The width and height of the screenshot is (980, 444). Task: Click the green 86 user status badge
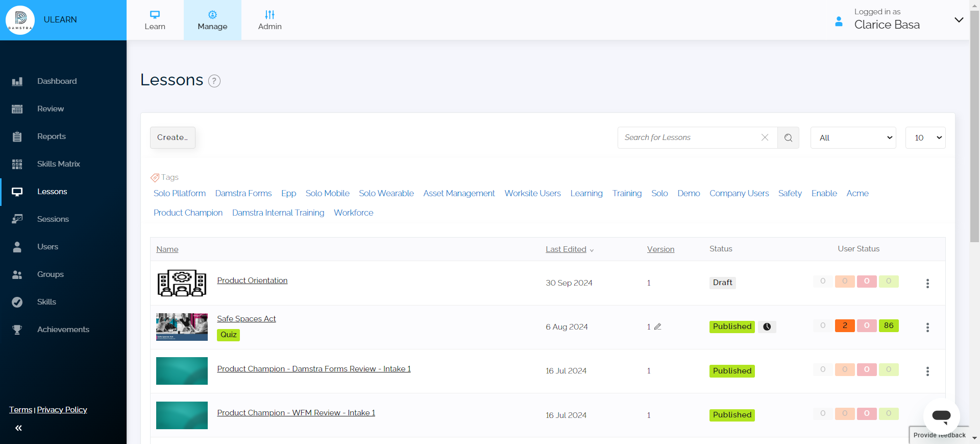pyautogui.click(x=888, y=325)
